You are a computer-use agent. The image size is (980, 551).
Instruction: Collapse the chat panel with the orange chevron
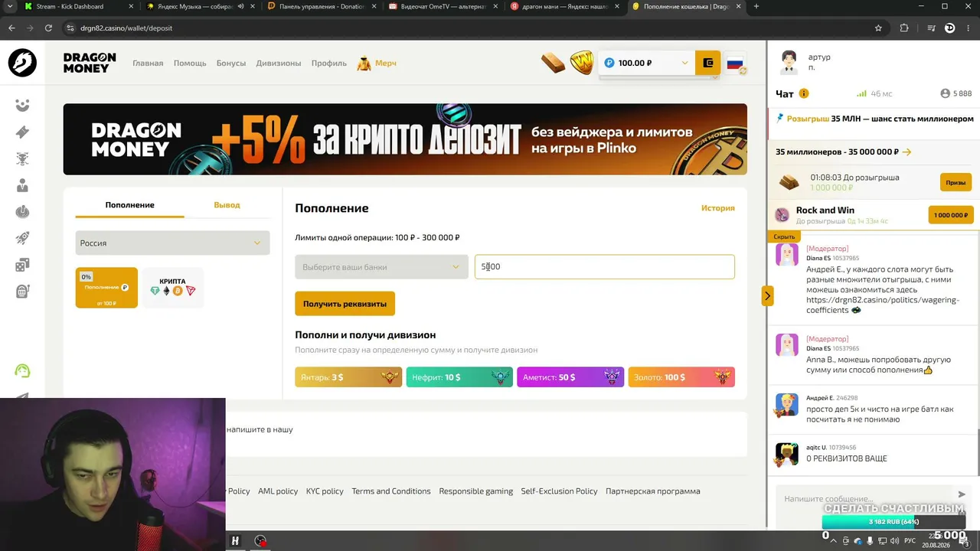pyautogui.click(x=767, y=295)
